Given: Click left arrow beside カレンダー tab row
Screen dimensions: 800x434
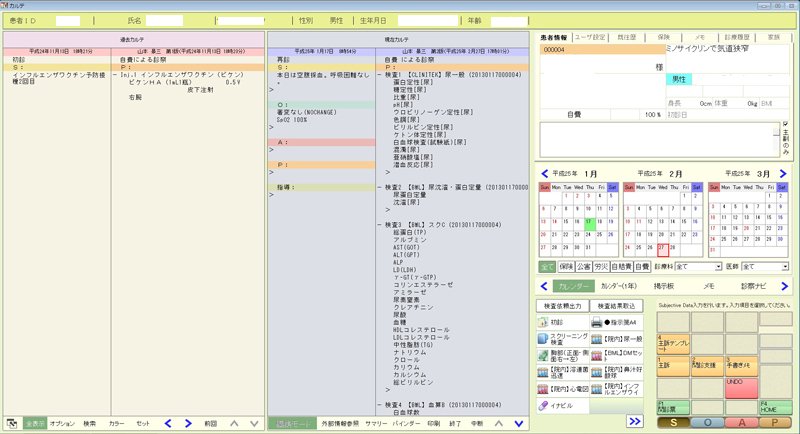Looking at the screenshot, I should click(544, 286).
